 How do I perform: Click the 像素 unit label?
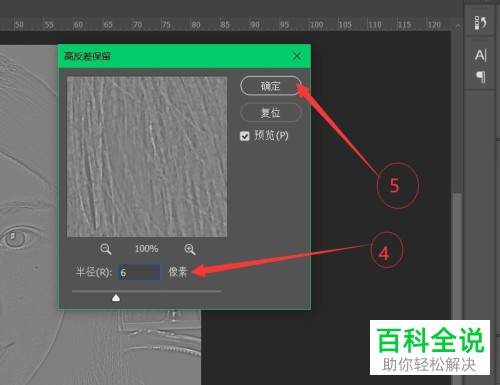pyautogui.click(x=178, y=272)
